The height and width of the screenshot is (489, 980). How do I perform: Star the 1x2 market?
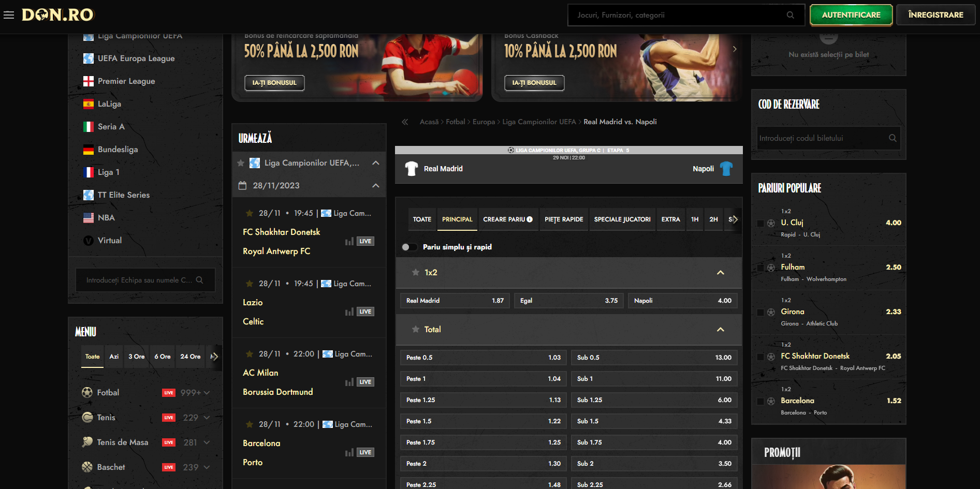click(415, 272)
